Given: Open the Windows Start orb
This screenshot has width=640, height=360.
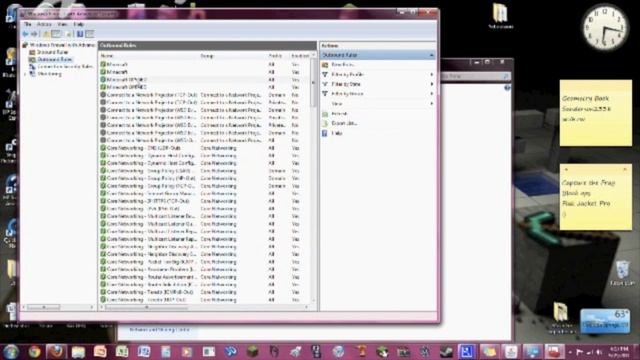Looking at the screenshot, I should click(11, 351).
